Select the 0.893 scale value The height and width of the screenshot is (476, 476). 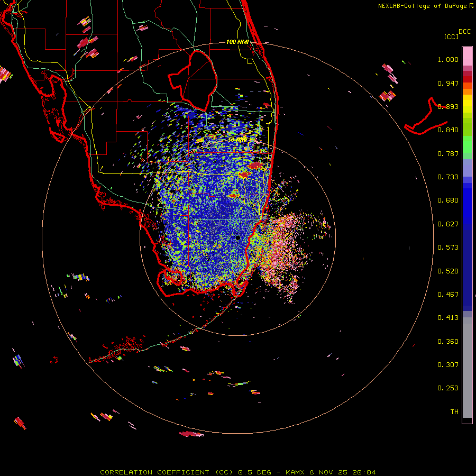pyautogui.click(x=448, y=106)
